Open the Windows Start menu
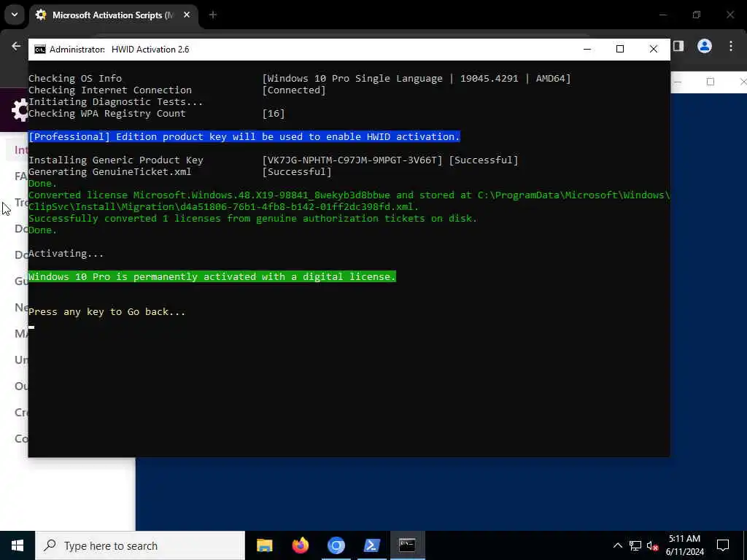Image resolution: width=747 pixels, height=560 pixels. coord(18,545)
